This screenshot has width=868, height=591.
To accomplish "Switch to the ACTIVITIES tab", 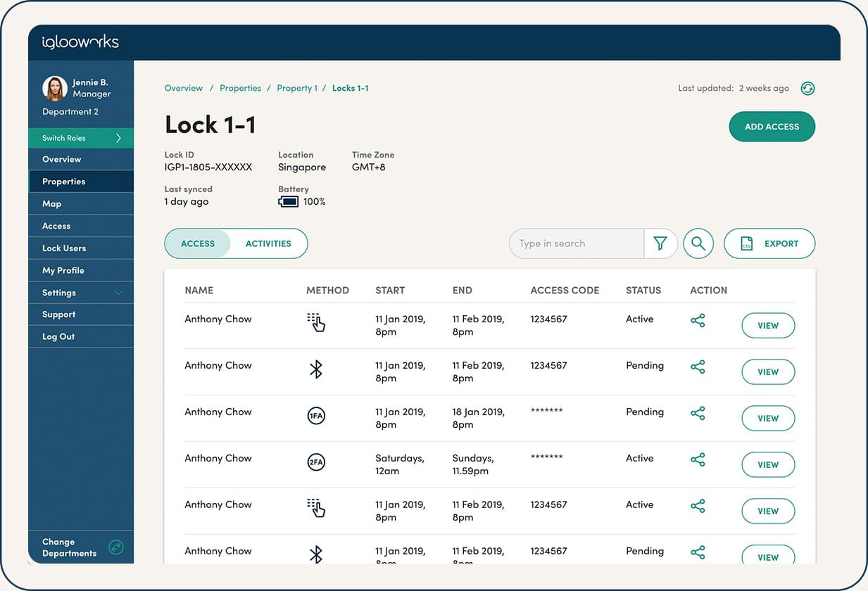I will [268, 243].
